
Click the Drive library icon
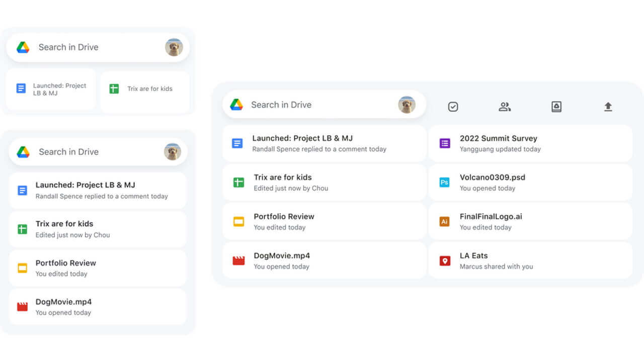pos(556,107)
